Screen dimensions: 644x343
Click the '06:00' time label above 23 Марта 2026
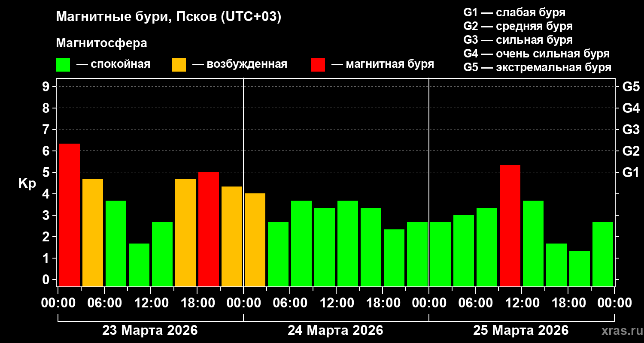pos(105,303)
